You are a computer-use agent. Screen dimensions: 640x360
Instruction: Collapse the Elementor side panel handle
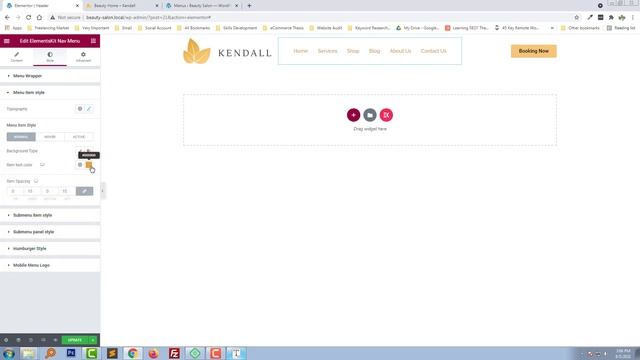tap(102, 191)
